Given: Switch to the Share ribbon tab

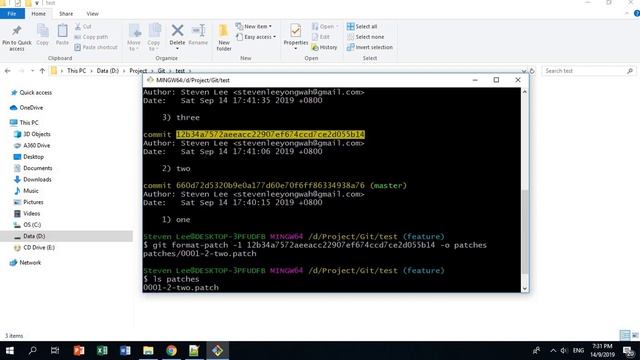Looking at the screenshot, I should point(66,13).
